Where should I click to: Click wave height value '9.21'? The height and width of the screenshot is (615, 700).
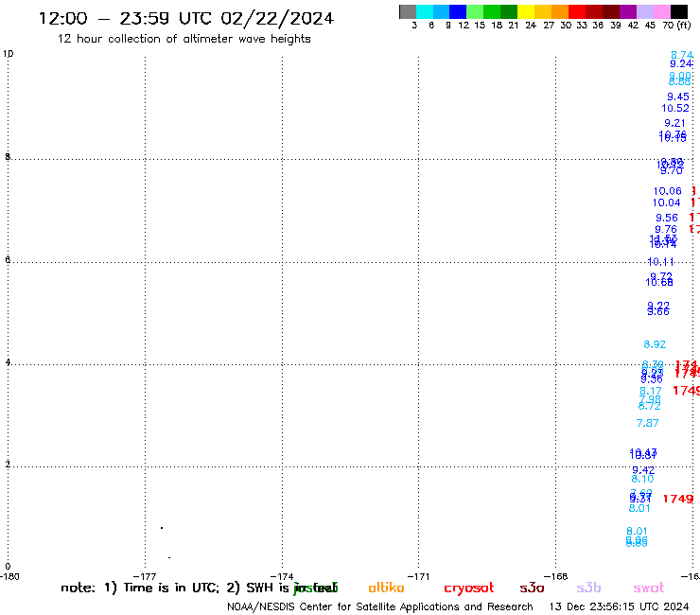674,123
